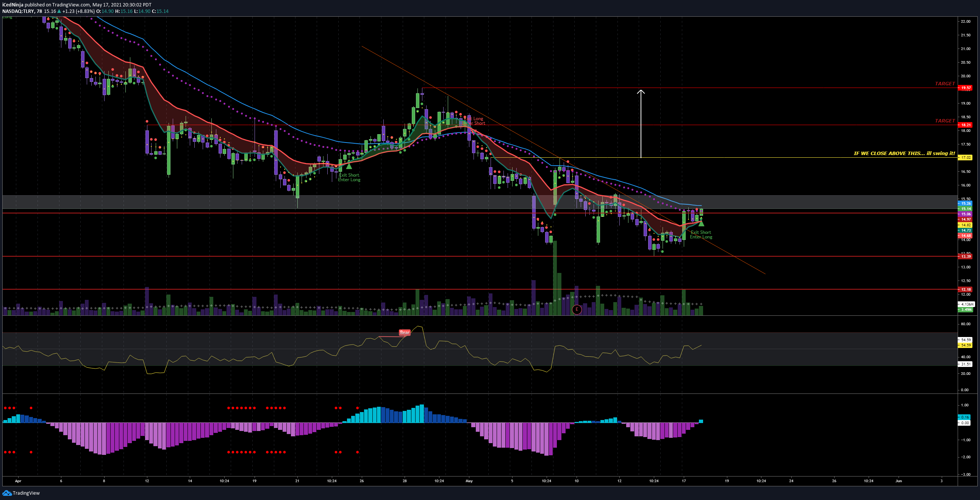
Task: Click 'IF WE CLOSE ABOVE THIS... ill swing it!' note
Action: tap(904, 154)
